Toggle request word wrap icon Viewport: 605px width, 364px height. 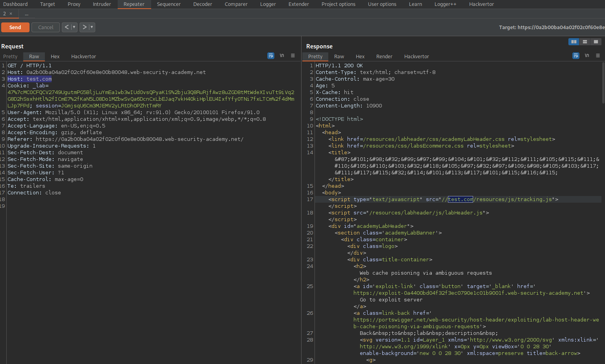pos(271,56)
